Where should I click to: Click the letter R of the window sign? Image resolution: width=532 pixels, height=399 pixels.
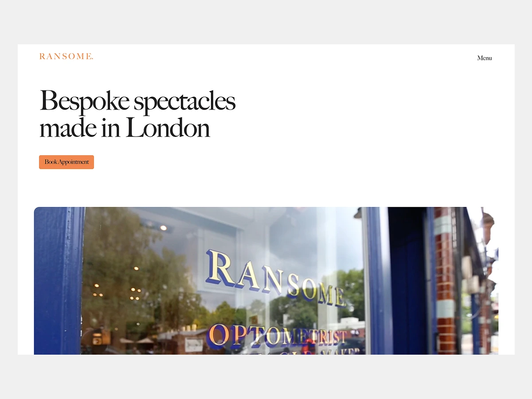[220, 267]
